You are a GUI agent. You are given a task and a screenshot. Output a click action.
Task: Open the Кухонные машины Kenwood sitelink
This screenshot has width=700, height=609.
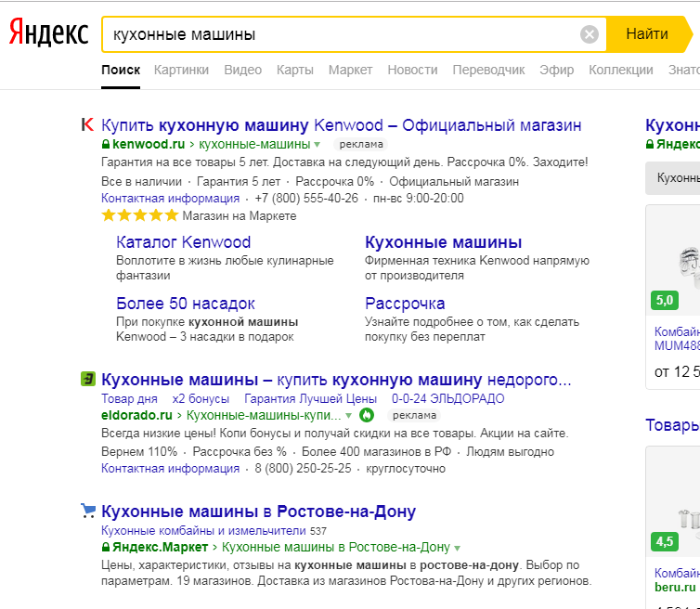tap(444, 242)
